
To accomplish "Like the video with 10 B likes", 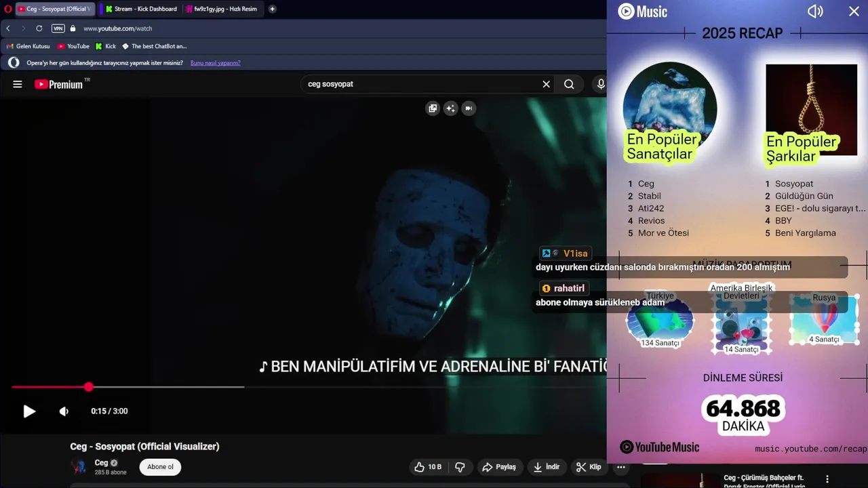I will tap(428, 467).
